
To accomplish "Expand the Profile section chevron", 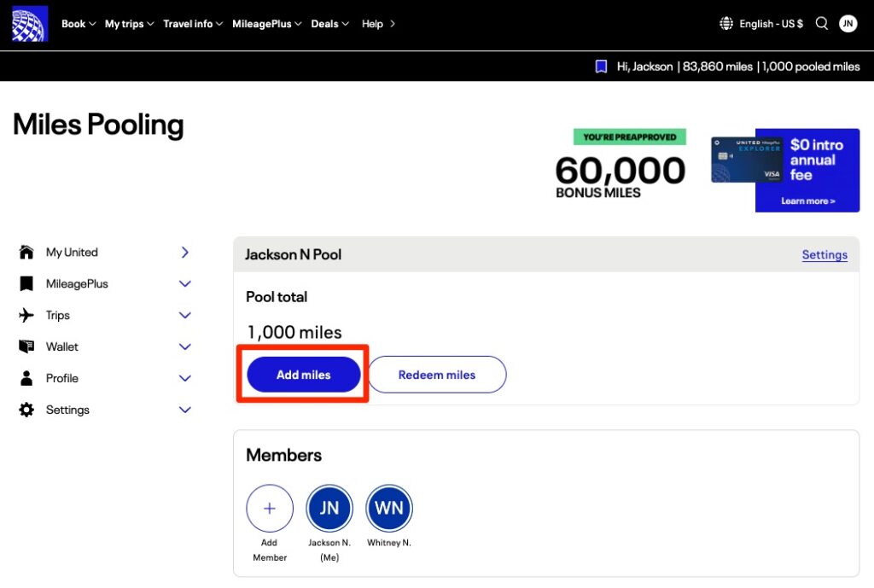I will (185, 378).
